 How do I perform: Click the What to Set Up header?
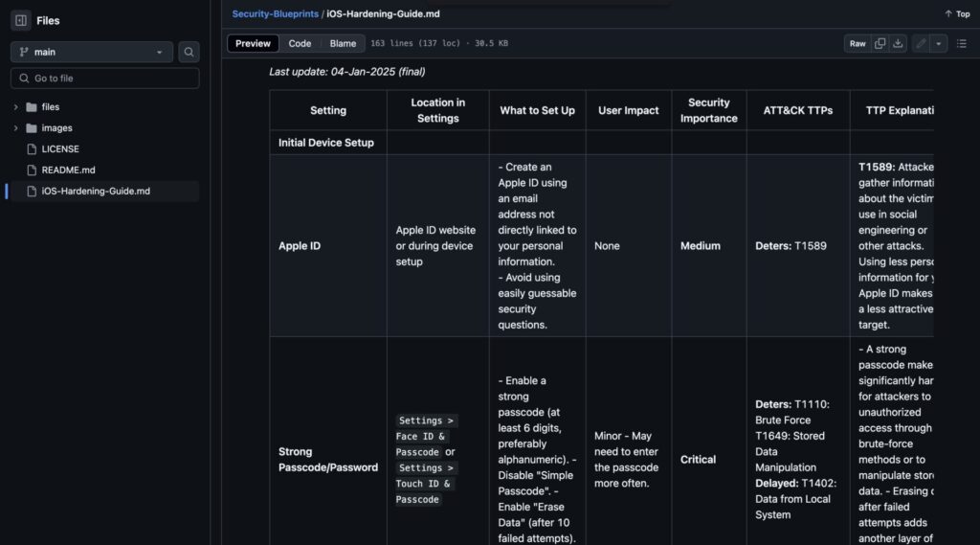(537, 110)
